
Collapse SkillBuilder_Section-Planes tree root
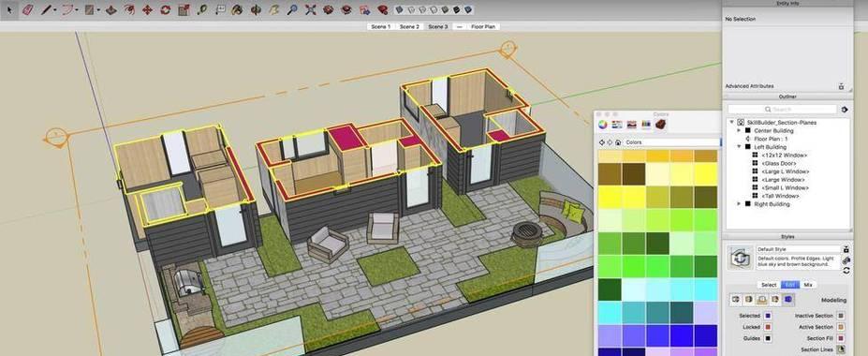(732, 123)
